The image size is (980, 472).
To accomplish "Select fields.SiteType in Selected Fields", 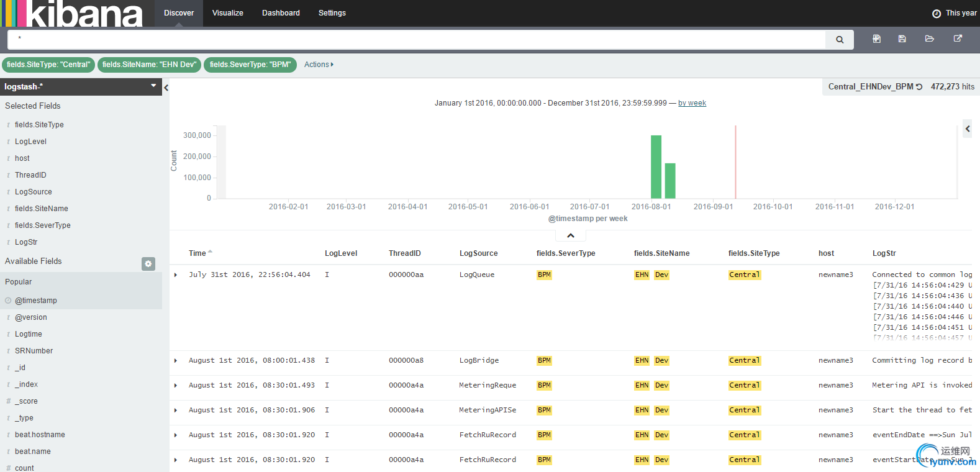I will [39, 125].
